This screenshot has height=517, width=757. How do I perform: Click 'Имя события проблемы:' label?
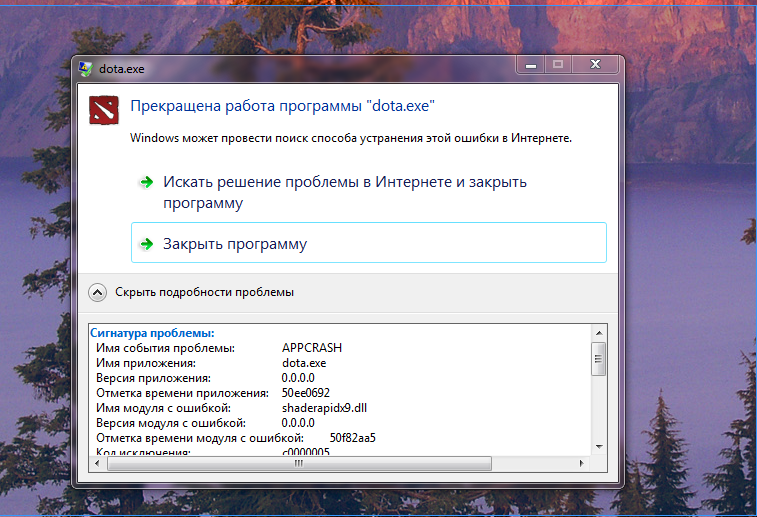click(166, 348)
